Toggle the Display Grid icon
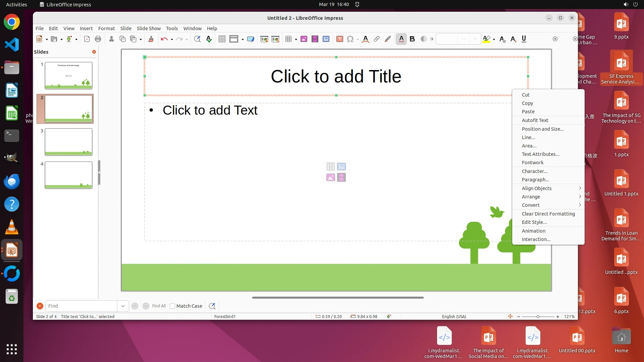The height and width of the screenshot is (362, 644). click(222, 39)
